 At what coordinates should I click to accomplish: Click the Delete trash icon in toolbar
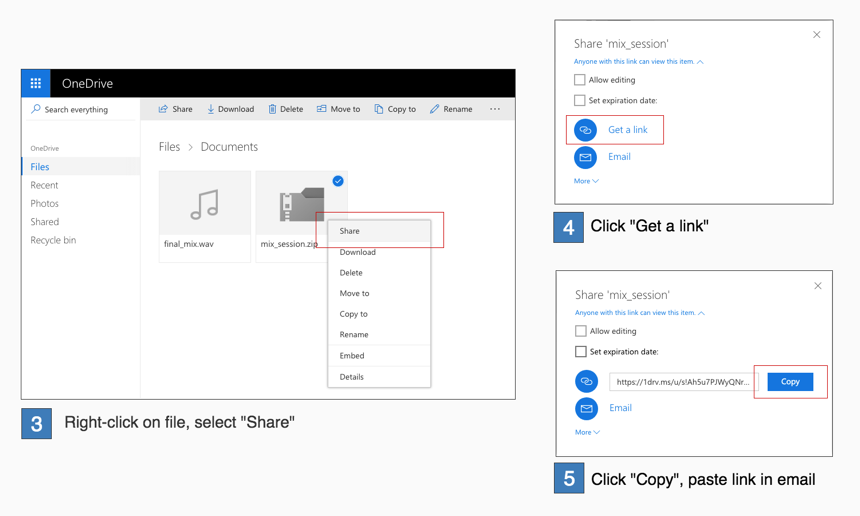coord(272,109)
